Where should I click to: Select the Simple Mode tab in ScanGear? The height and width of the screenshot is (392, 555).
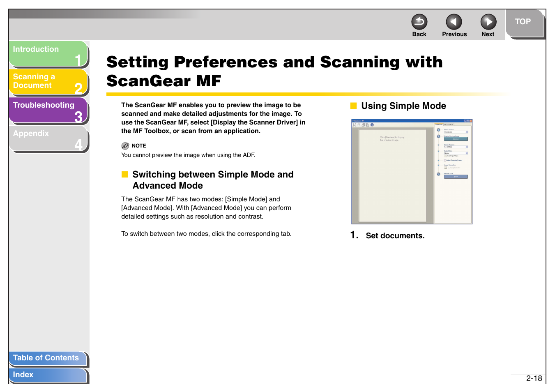point(439,125)
